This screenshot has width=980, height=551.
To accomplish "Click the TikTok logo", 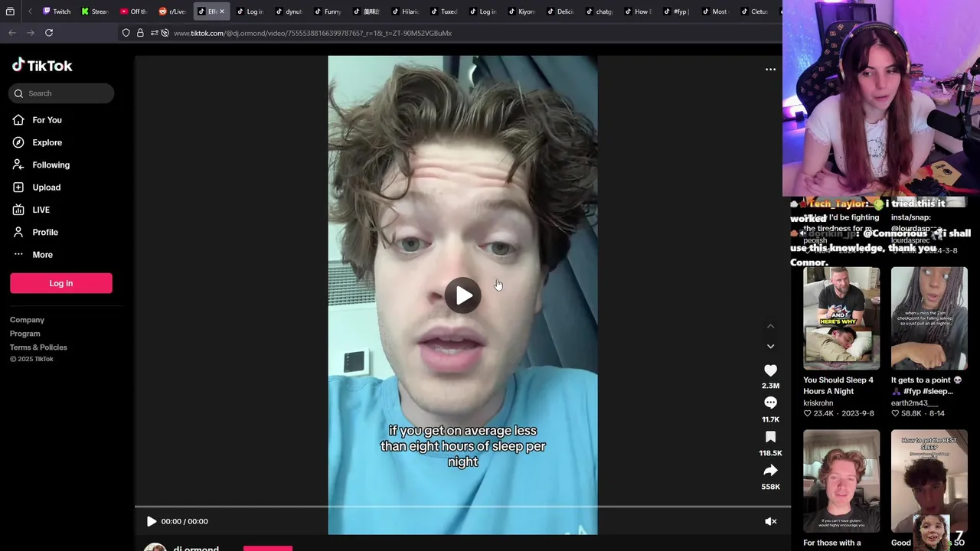I will pyautogui.click(x=42, y=65).
